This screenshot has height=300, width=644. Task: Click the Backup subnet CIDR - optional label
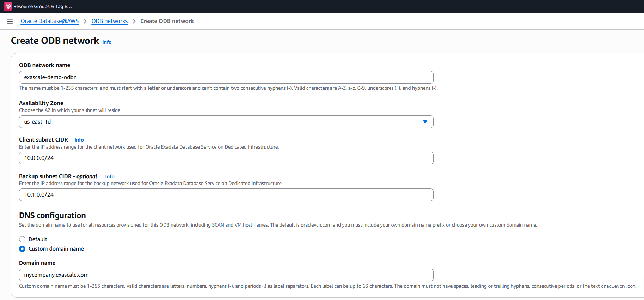pyautogui.click(x=58, y=176)
